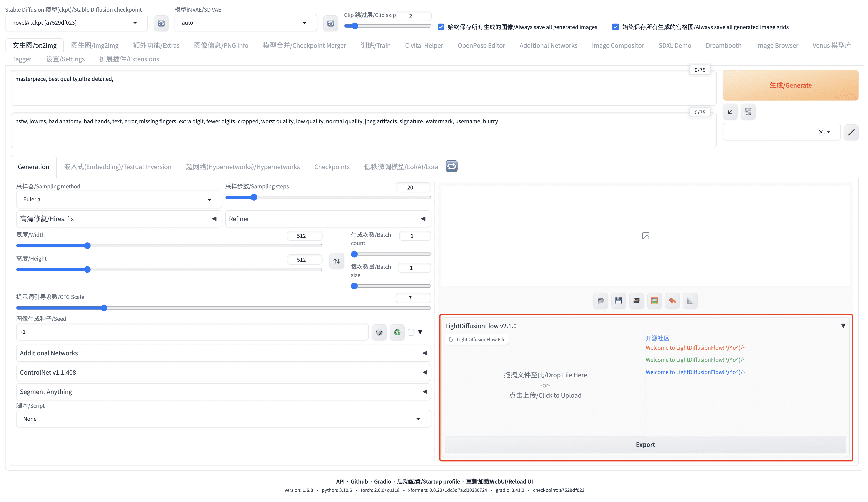Switch to the Settings tab
This screenshot has height=502, width=868.
click(x=65, y=59)
